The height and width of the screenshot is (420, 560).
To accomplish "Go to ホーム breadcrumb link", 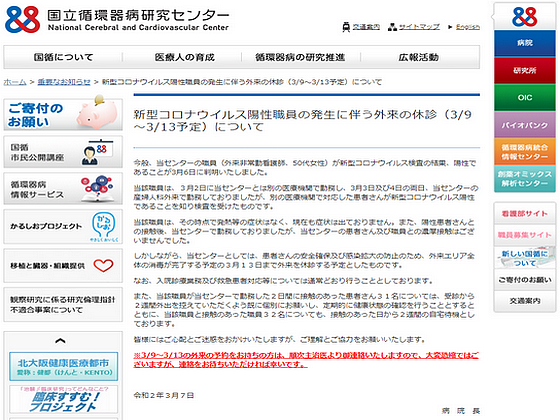I will [15, 82].
